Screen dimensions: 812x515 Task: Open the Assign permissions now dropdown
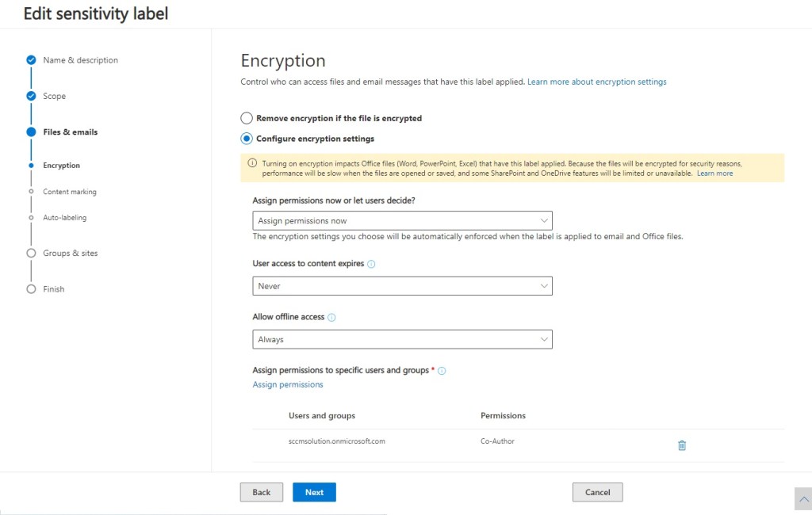pyautogui.click(x=402, y=221)
